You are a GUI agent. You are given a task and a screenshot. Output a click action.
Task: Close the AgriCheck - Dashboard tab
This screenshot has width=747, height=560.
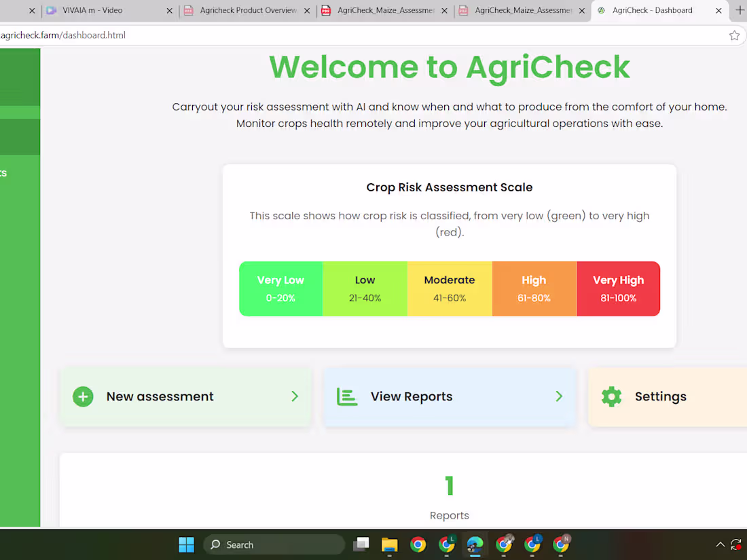click(718, 10)
